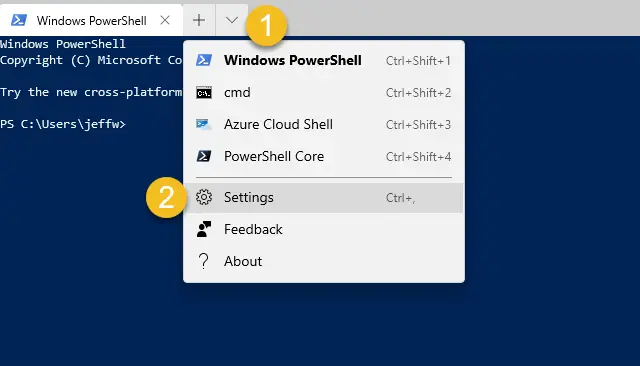Viewport: 640px width, 366px height.
Task: Launch the cmd profile
Action: (324, 93)
